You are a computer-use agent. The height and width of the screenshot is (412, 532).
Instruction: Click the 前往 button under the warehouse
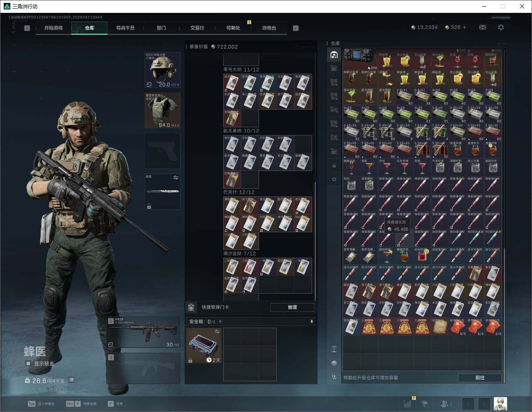(480, 378)
